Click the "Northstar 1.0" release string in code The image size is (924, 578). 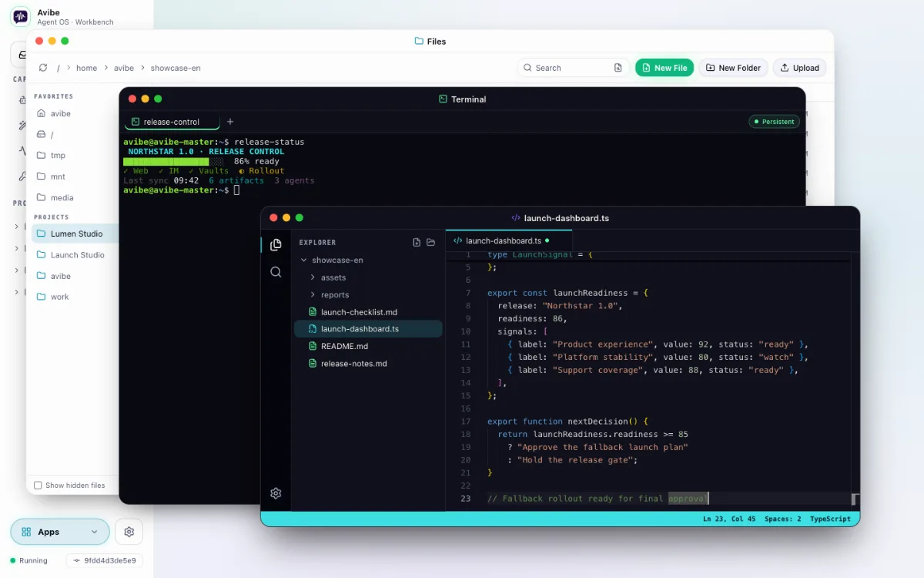point(581,305)
